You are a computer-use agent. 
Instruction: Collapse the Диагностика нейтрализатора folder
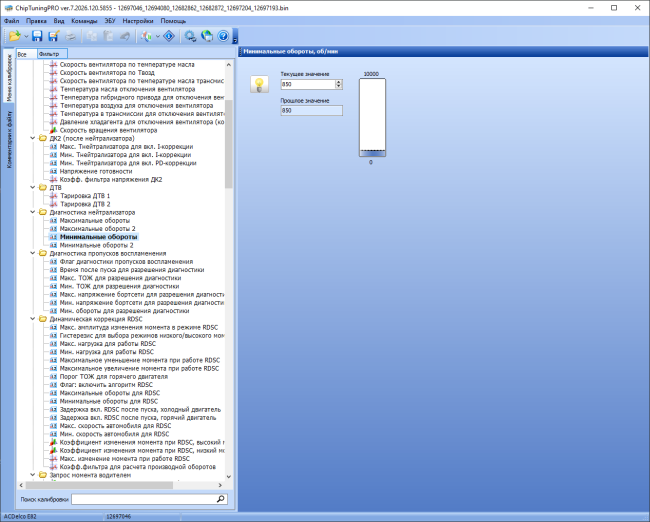pyautogui.click(x=33, y=212)
